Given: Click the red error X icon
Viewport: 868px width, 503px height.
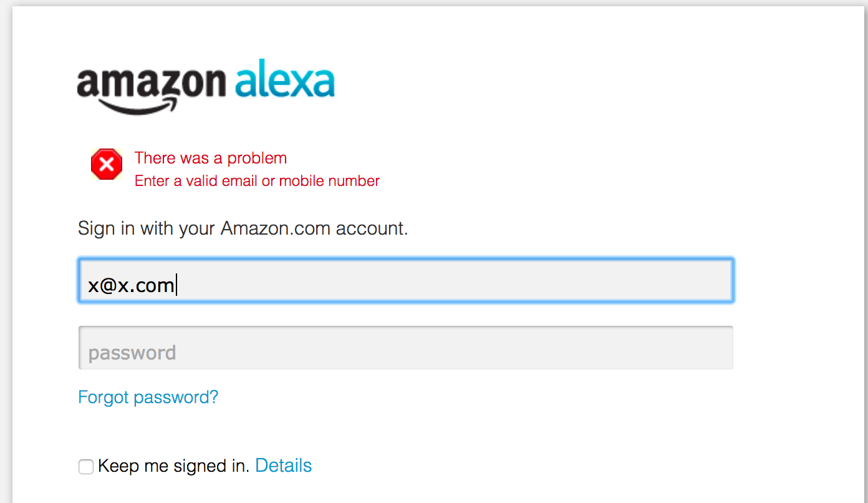Looking at the screenshot, I should tap(107, 165).
